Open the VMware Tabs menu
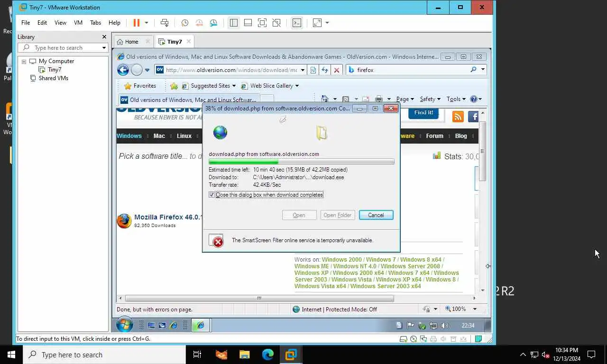This screenshot has width=607, height=364. (x=95, y=23)
